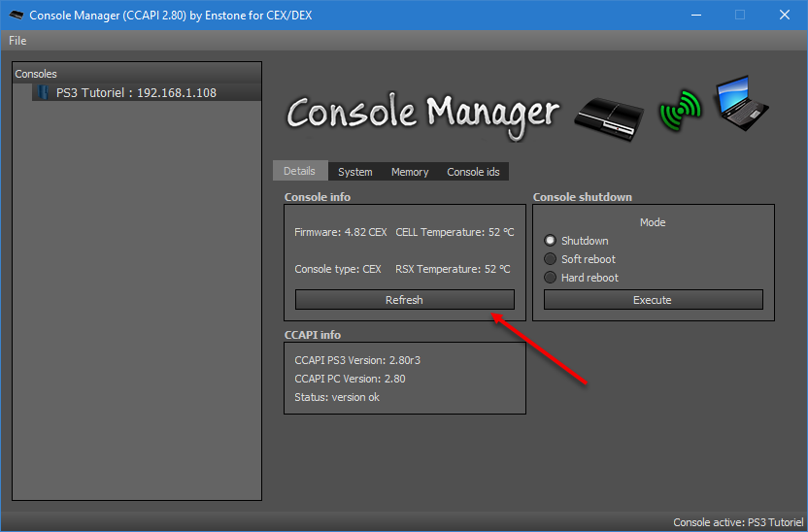Click the Refresh button
Image resolution: width=808 pixels, height=532 pixels.
point(405,300)
